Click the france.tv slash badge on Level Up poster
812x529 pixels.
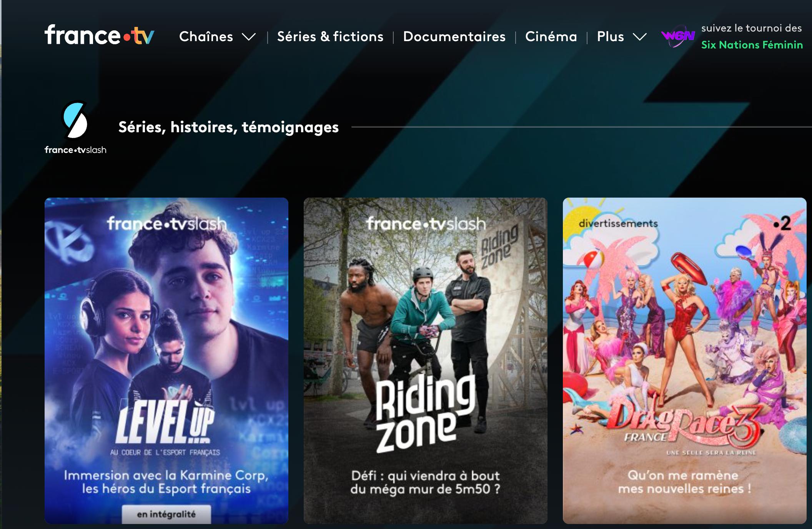(x=166, y=223)
